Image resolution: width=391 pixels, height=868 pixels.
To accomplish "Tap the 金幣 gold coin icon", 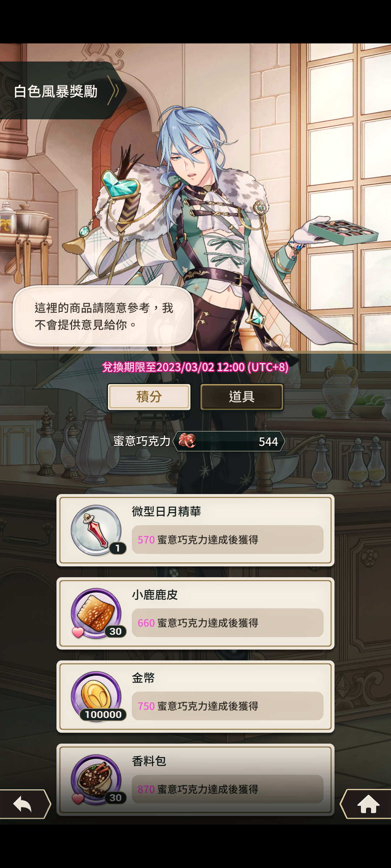I will pyautogui.click(x=96, y=697).
